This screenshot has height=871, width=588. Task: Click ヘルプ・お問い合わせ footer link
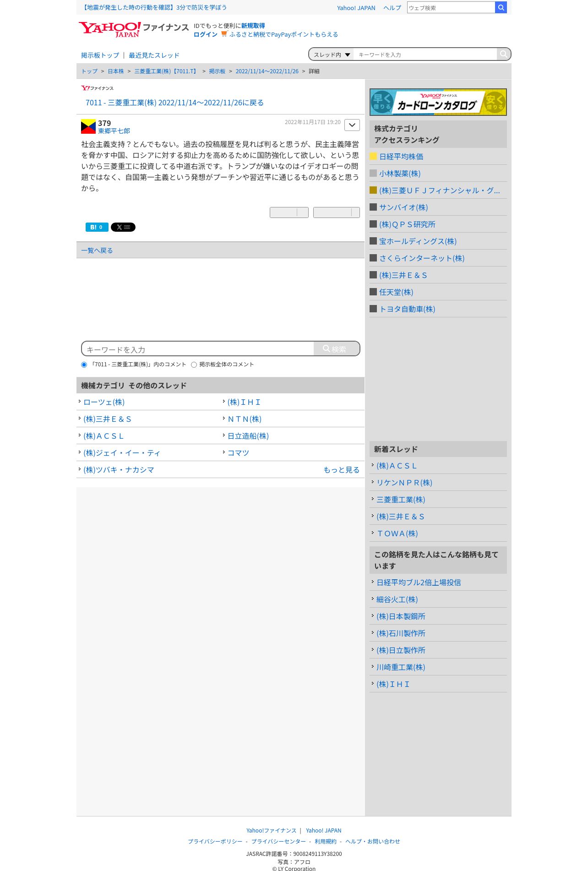[373, 842]
